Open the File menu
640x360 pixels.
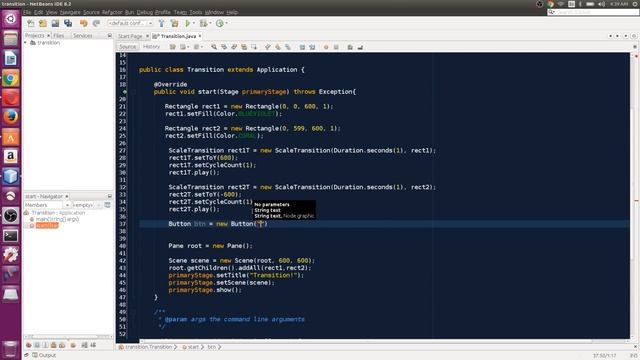[x=27, y=12]
